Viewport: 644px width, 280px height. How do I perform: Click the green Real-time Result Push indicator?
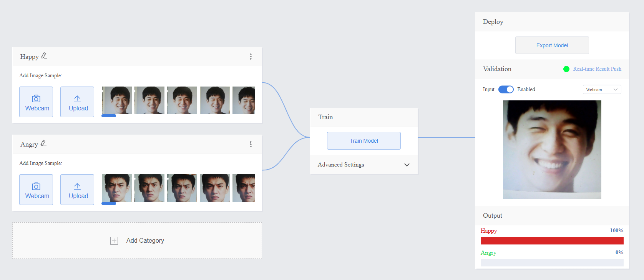[566, 69]
